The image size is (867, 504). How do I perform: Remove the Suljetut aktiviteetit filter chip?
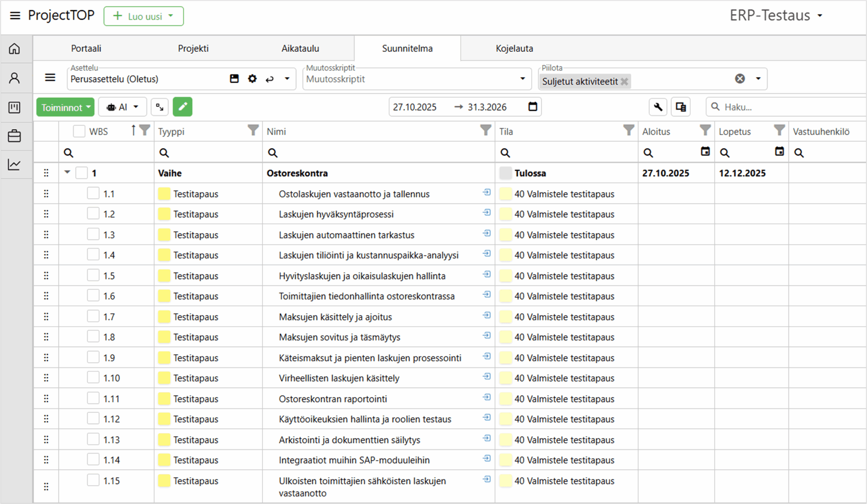tap(624, 82)
